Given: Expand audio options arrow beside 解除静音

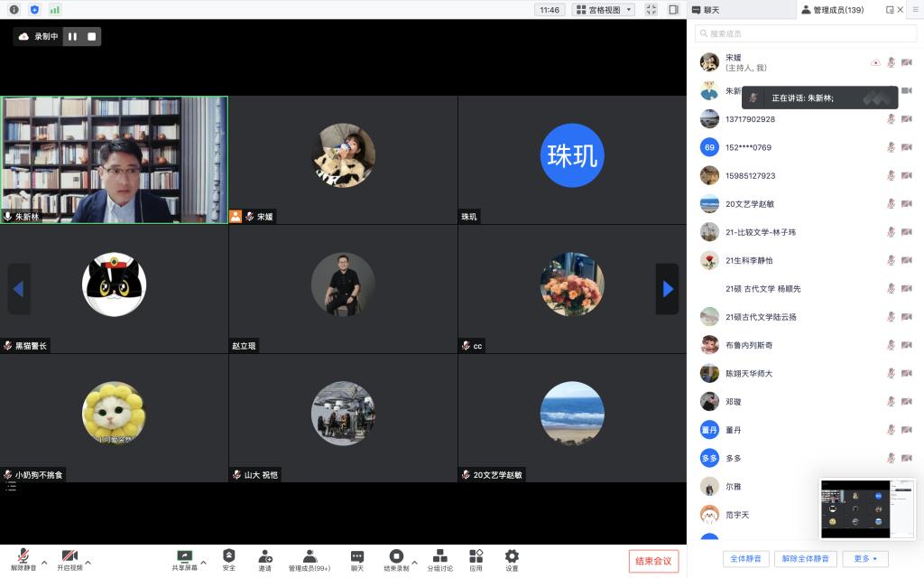Looking at the screenshot, I should click(x=43, y=562).
